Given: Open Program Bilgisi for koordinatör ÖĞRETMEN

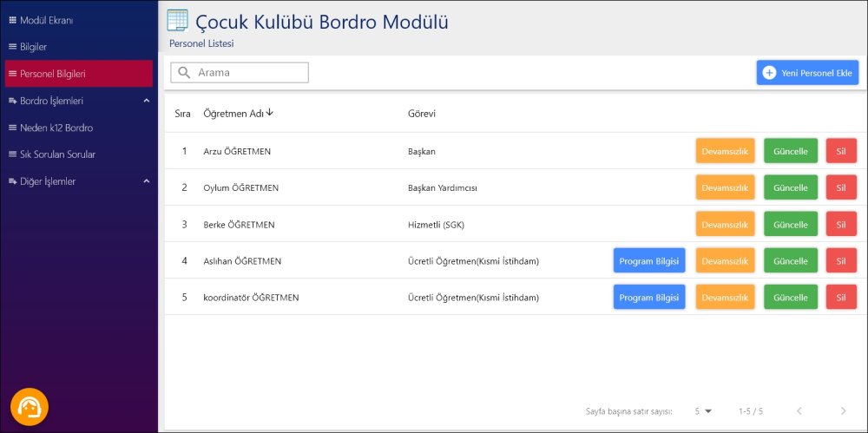Looking at the screenshot, I should point(649,298).
